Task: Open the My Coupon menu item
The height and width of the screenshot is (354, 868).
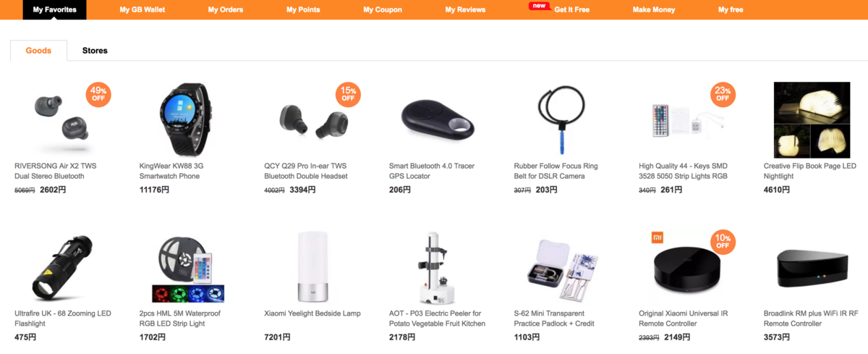Action: 383,9
